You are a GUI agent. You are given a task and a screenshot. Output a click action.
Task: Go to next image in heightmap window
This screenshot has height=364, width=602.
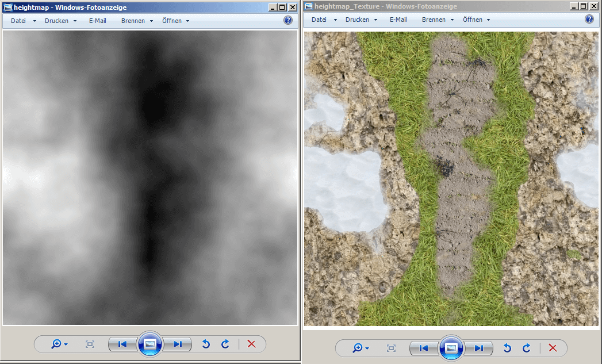177,344
